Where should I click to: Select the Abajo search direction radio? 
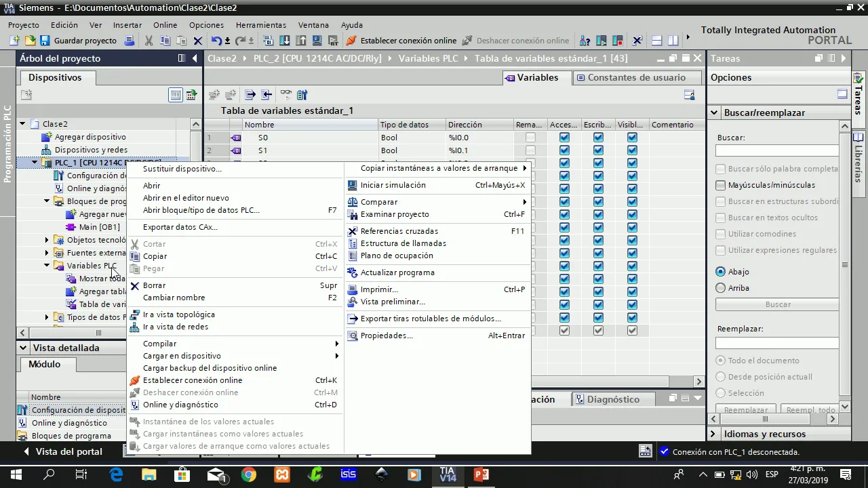[x=721, y=271]
